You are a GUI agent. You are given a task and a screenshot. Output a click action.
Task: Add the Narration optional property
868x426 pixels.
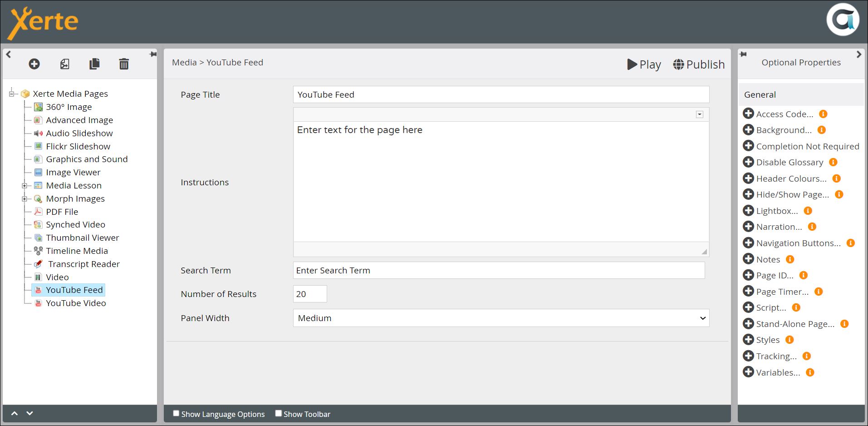pos(748,227)
